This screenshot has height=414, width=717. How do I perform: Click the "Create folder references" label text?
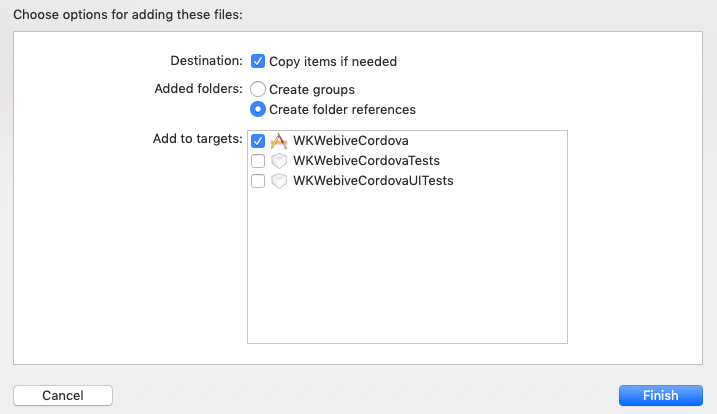[x=342, y=109]
